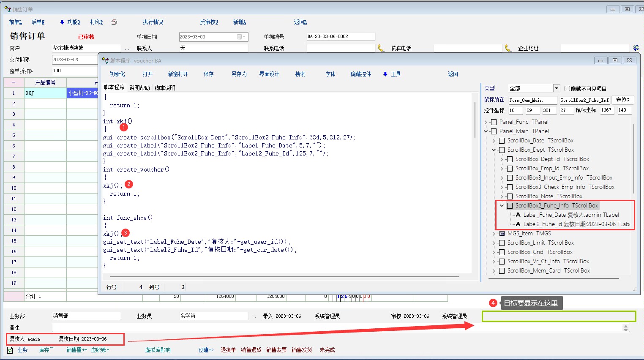Click the refresh icon at bottom left
Image resolution: width=644 pixels, height=360 pixels.
click(x=10, y=350)
